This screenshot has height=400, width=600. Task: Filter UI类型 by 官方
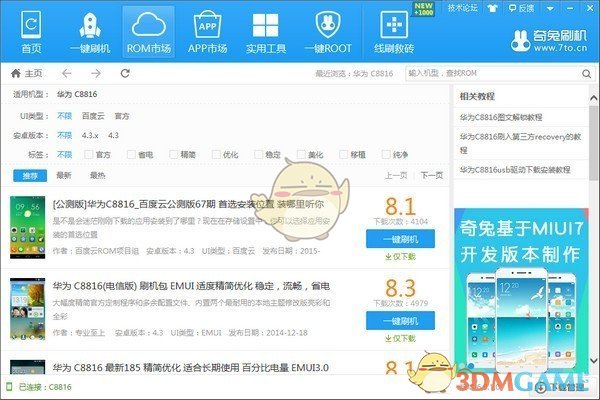[x=122, y=116]
